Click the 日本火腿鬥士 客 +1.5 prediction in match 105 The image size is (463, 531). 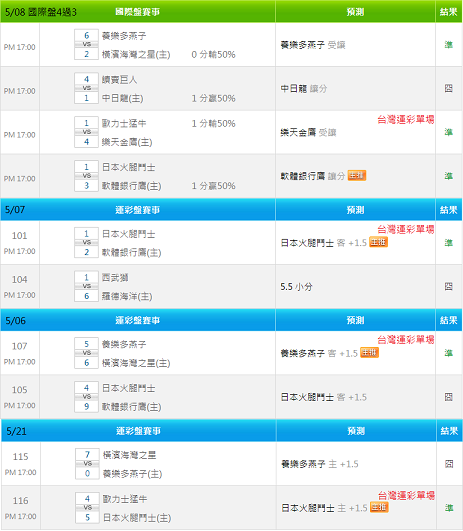point(323,397)
